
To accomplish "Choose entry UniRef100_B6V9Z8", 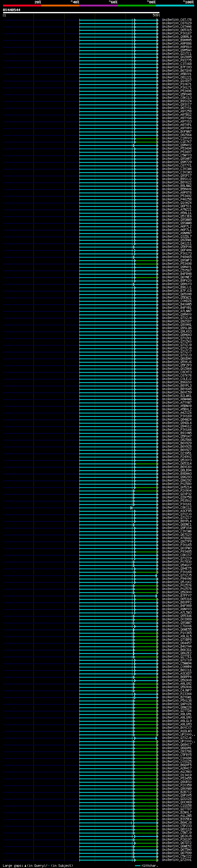I will [x=177, y=446].
